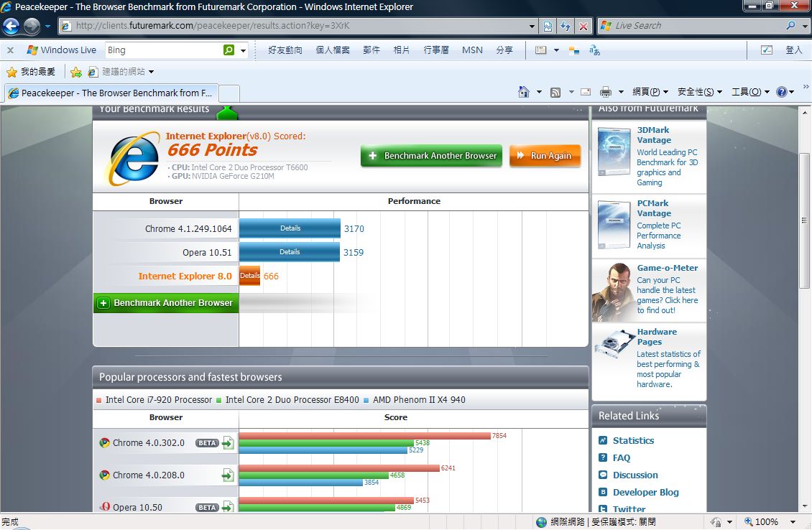Open the RSS Feeds toolbar icon

pyautogui.click(x=555, y=92)
